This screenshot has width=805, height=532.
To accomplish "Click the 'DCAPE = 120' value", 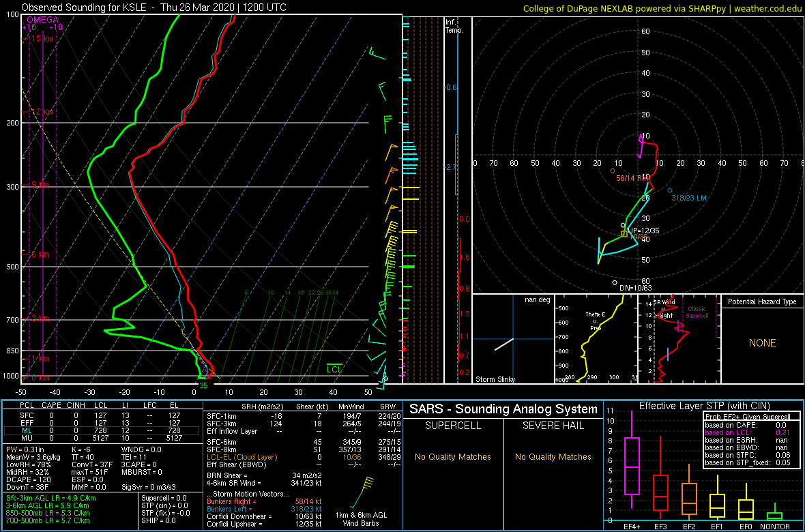I will tap(29, 479).
